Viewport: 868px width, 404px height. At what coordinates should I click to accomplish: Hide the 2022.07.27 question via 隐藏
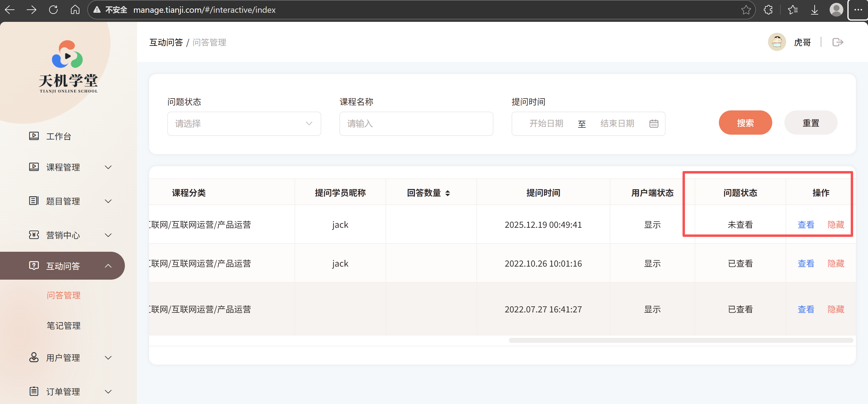tap(836, 309)
